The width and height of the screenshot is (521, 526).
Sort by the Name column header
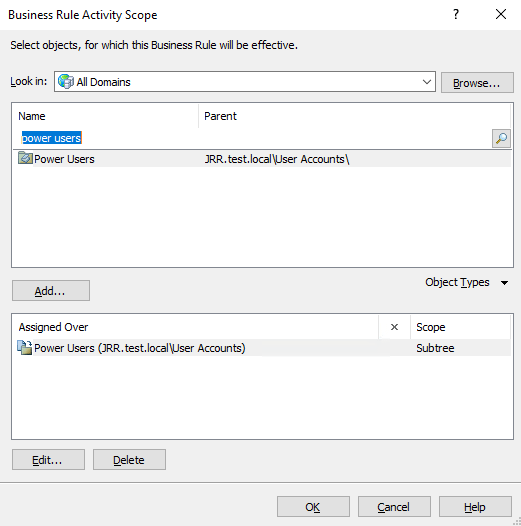[x=106, y=116]
